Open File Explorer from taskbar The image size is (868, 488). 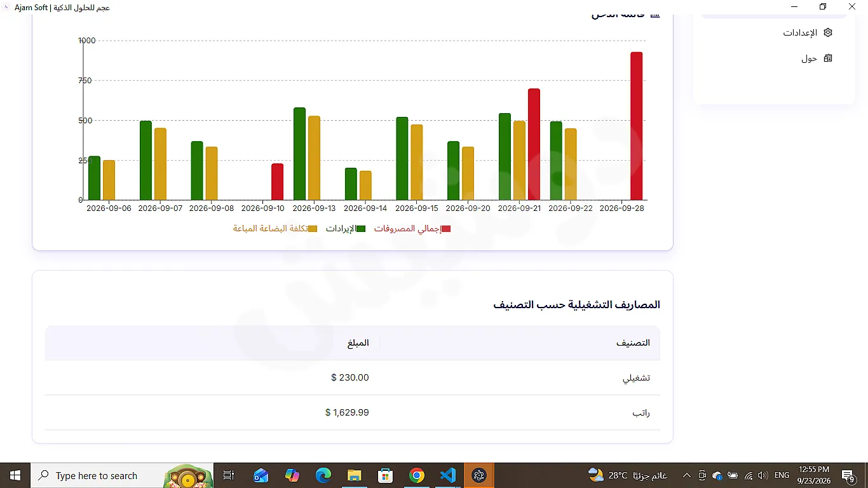point(354,475)
